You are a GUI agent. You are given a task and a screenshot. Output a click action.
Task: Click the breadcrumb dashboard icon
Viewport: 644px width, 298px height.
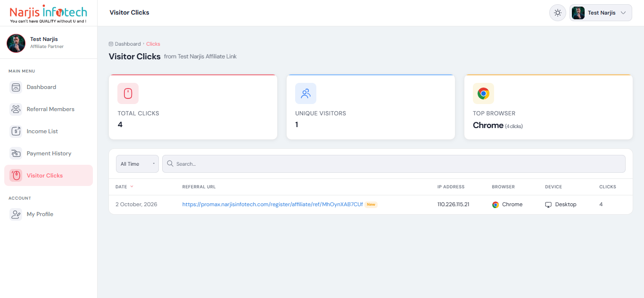[111, 44]
